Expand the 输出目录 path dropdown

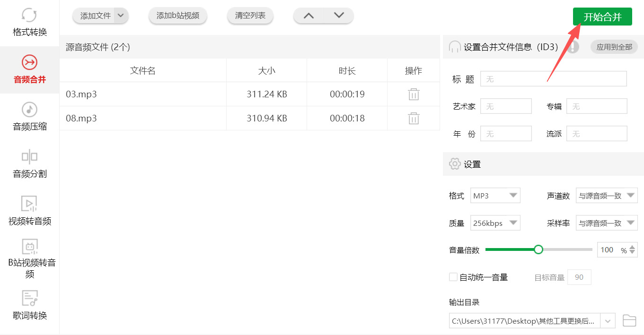coord(608,321)
